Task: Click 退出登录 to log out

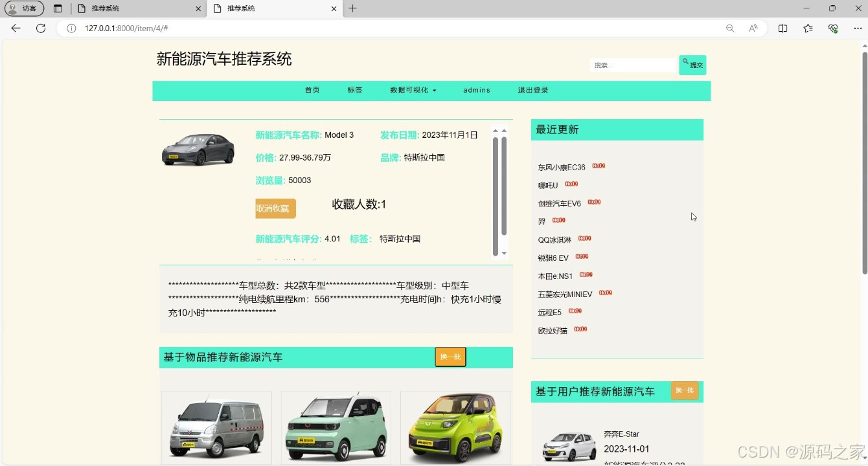Action: [x=533, y=90]
